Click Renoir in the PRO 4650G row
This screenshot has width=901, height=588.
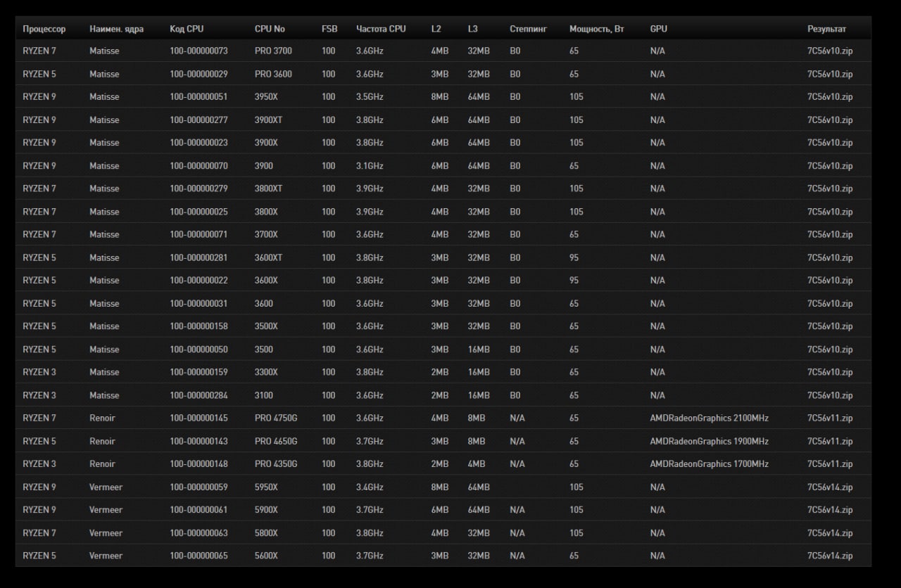102,442
